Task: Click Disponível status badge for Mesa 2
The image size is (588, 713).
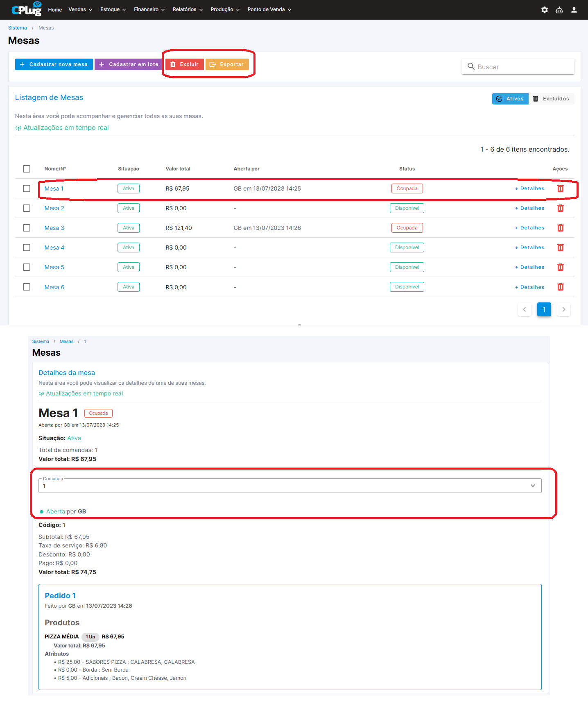Action: point(407,208)
